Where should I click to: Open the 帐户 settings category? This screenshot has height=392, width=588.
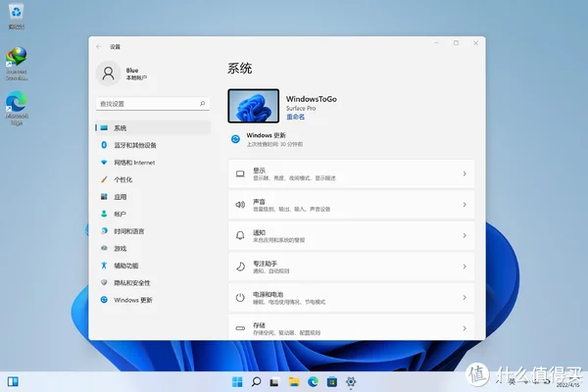pos(153,214)
